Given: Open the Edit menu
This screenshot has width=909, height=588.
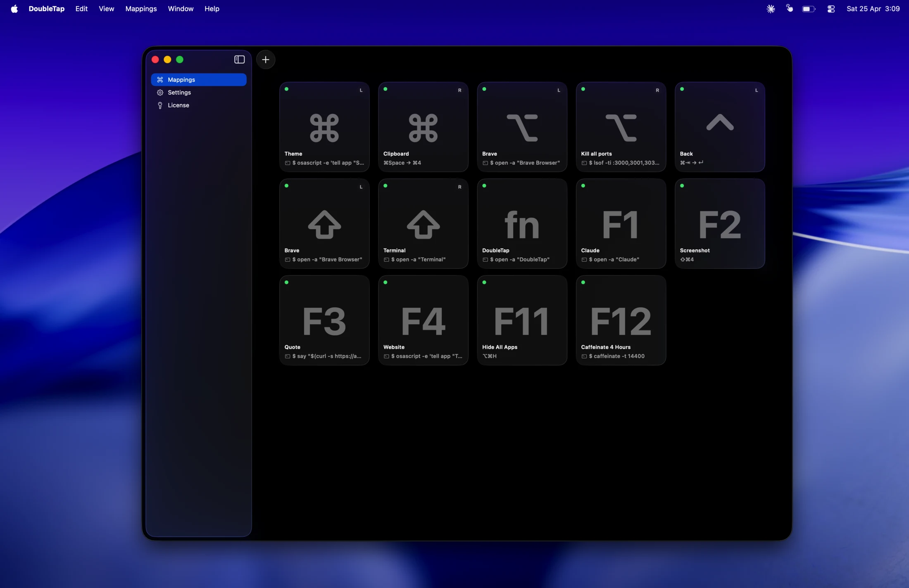Looking at the screenshot, I should pyautogui.click(x=81, y=9).
